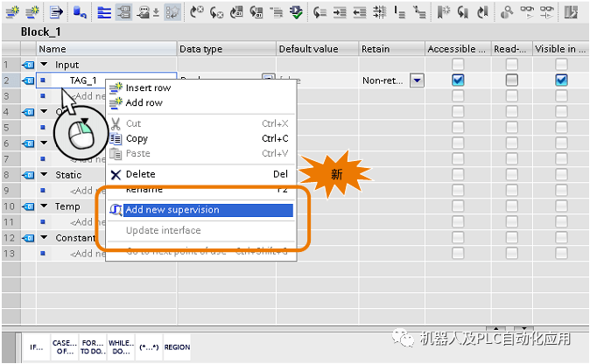This screenshot has height=364, width=590.
Task: Choose Add new supervision from context menu
Action: coord(172,210)
